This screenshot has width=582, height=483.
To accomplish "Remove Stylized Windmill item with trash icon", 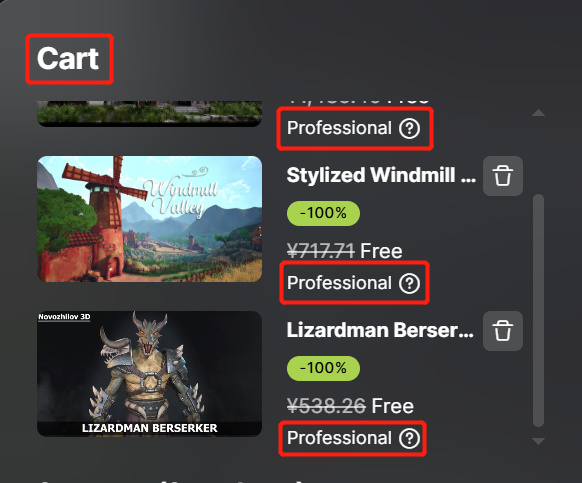I will 503,176.
